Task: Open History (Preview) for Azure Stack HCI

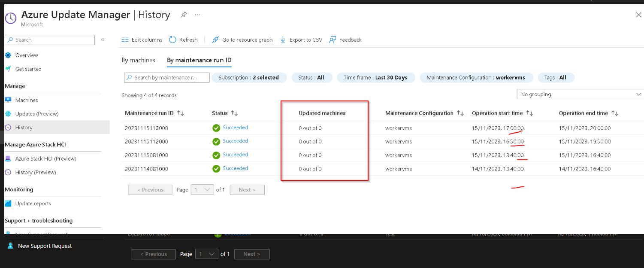Action: 36,172
